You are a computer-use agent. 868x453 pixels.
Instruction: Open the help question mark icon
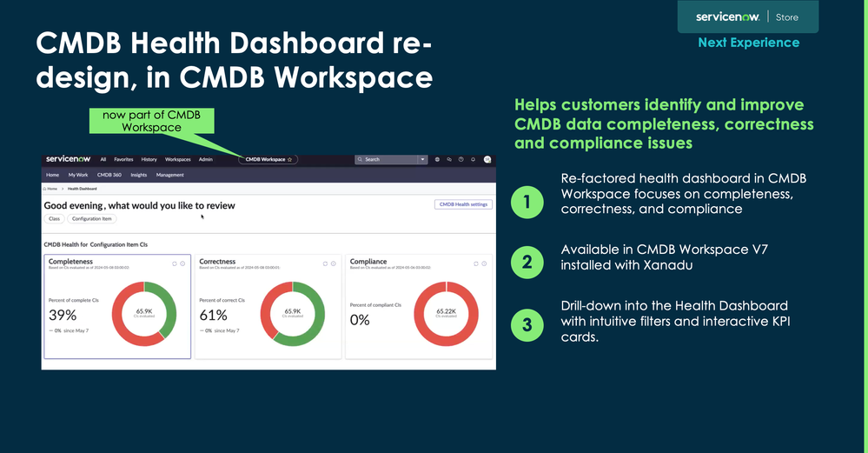pos(461,160)
